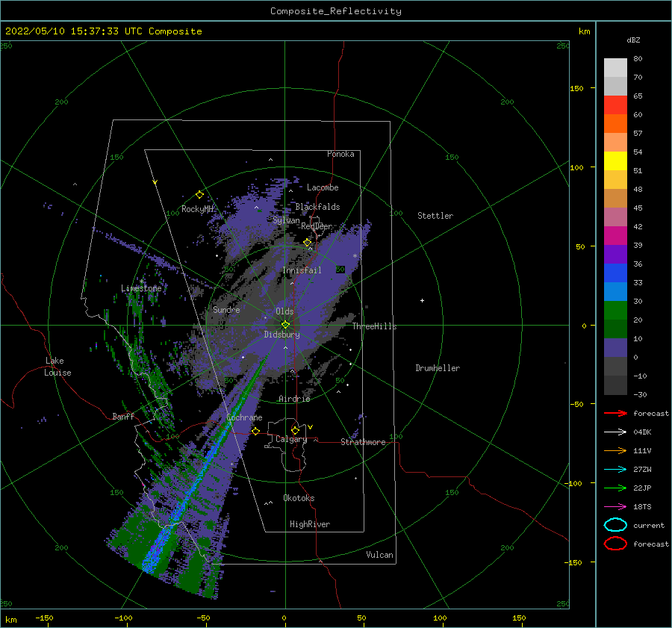Click the white 04DK arrow icon

pos(615,432)
